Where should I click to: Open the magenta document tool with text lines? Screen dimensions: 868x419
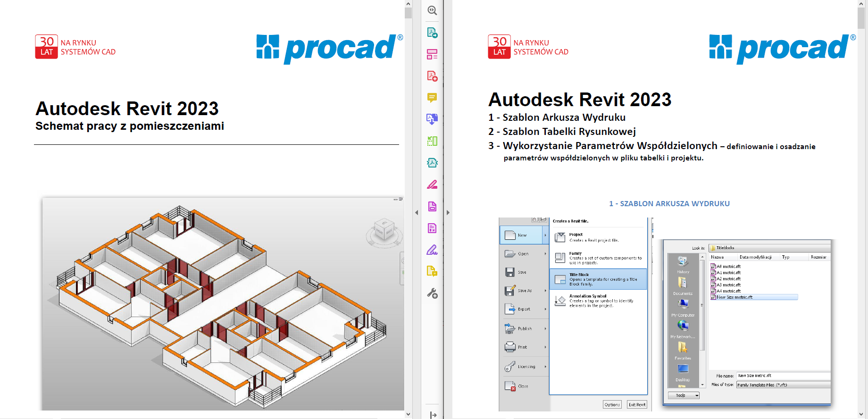coord(432,228)
